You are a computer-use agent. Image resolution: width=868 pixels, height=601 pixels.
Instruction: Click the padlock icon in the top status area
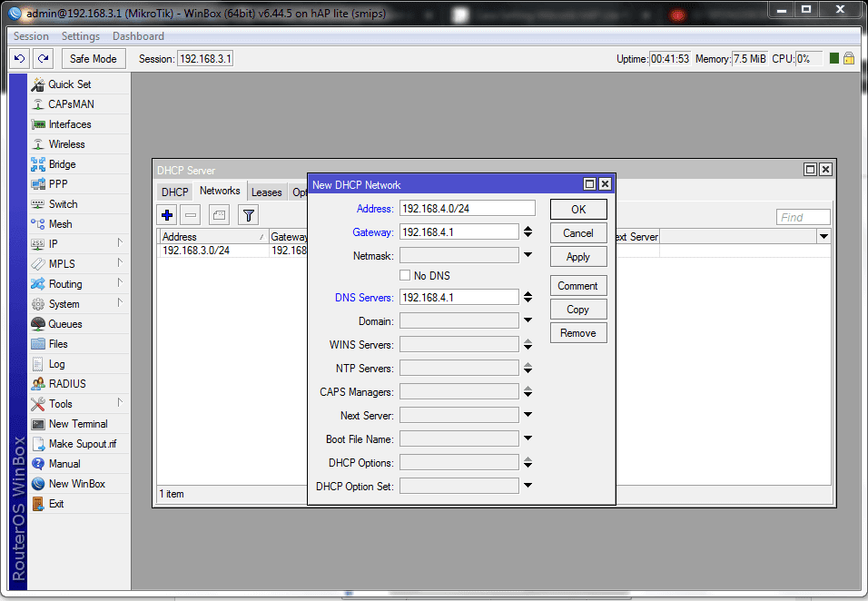click(x=849, y=58)
